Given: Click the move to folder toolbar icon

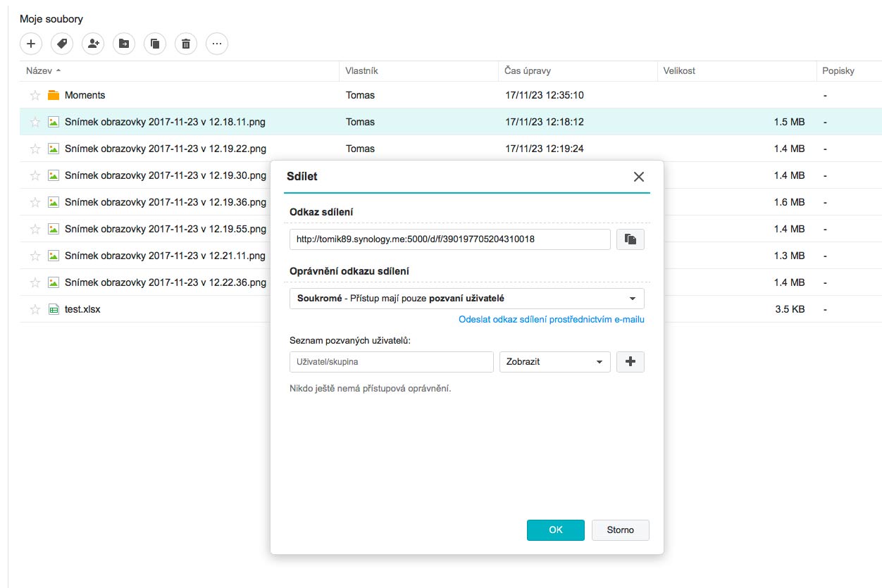Looking at the screenshot, I should point(124,44).
